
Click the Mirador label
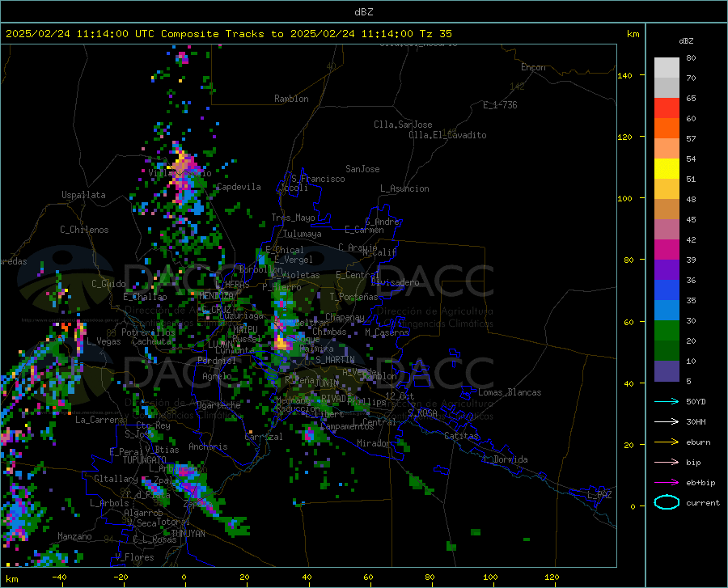click(x=373, y=443)
